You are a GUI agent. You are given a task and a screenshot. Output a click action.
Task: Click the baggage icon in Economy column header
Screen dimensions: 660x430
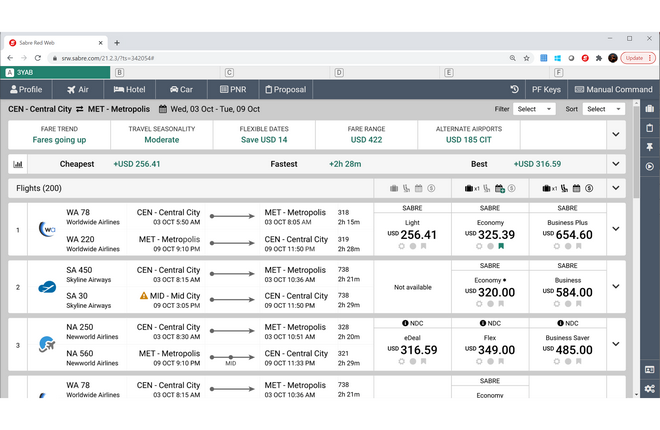click(469, 188)
